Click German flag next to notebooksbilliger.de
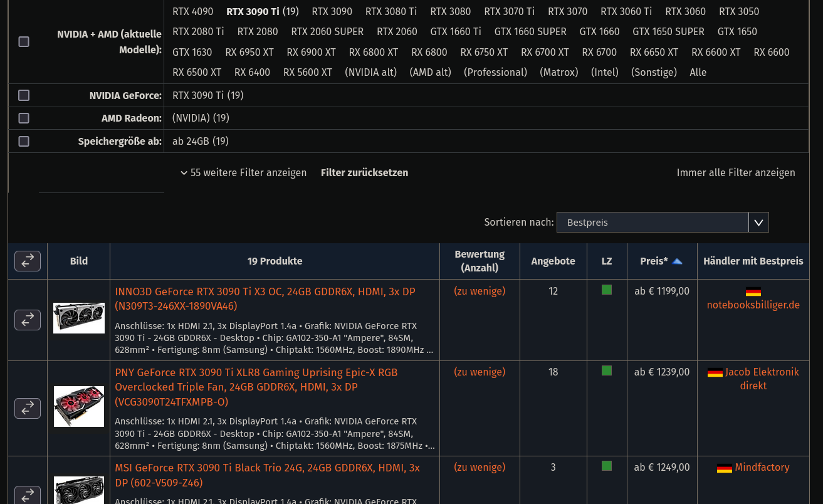The width and height of the screenshot is (823, 504). pyautogui.click(x=753, y=291)
